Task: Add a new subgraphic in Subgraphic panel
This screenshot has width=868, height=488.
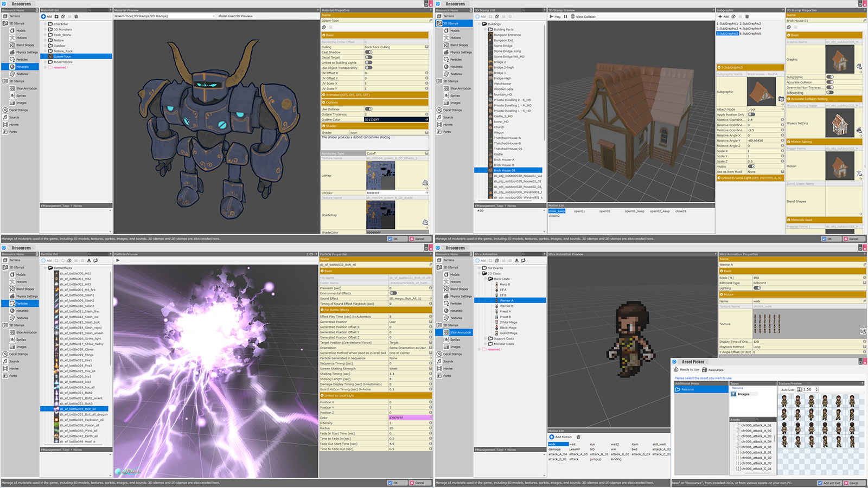Action: tap(723, 16)
